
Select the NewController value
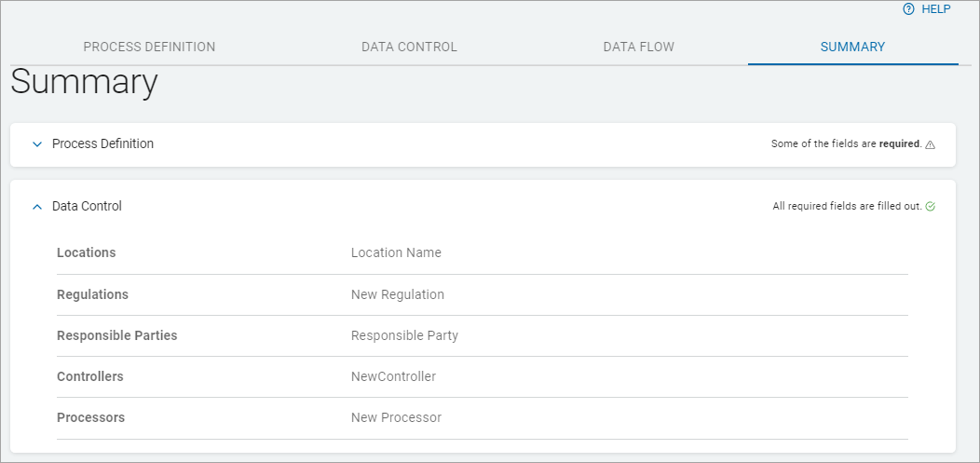(393, 376)
